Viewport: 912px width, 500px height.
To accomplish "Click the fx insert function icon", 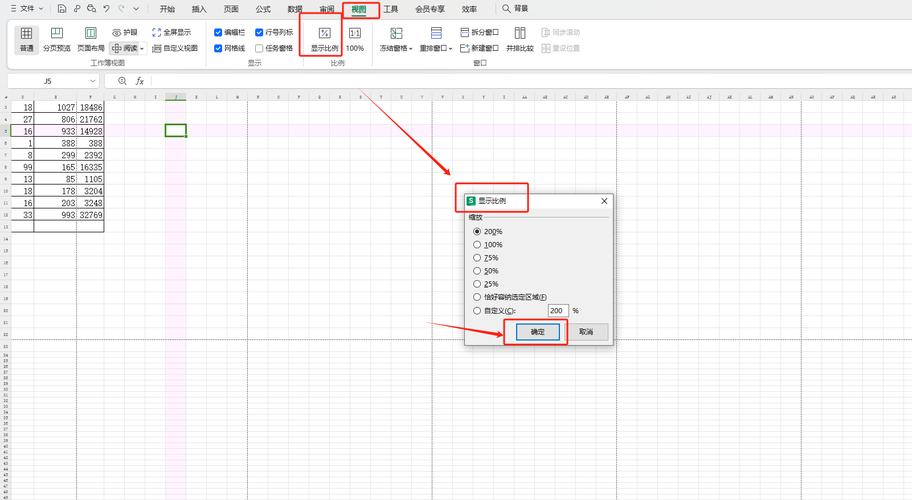I will 140,81.
